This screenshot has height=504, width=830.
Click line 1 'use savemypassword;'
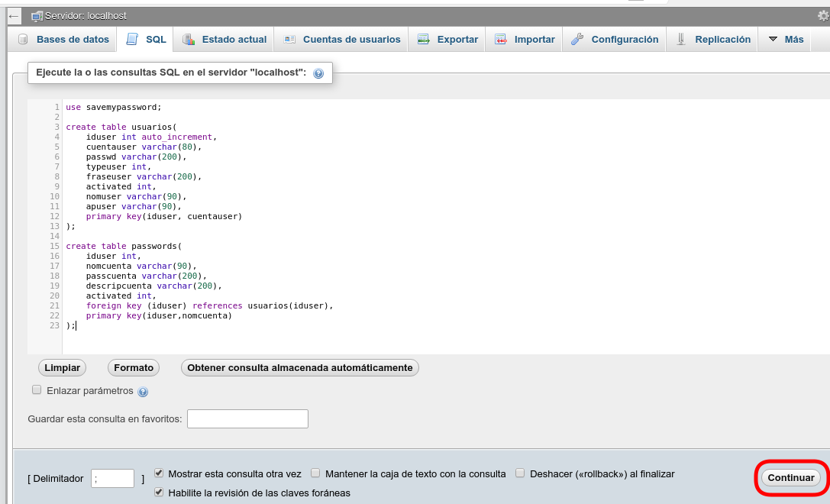pos(113,108)
